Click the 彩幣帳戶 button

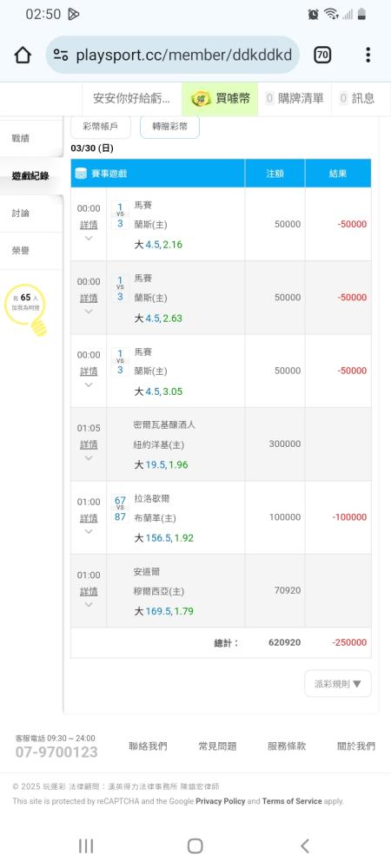101,126
